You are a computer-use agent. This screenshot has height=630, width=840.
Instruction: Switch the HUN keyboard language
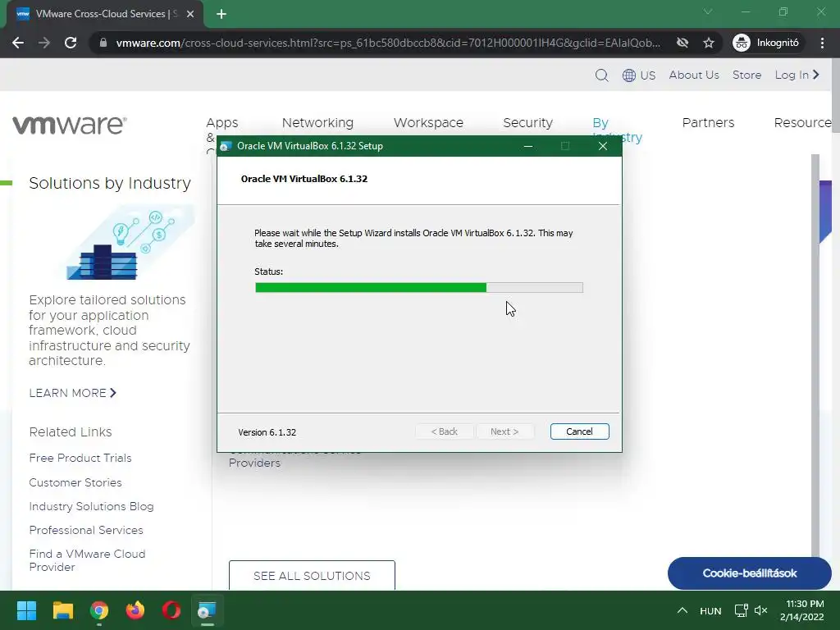pos(710,610)
